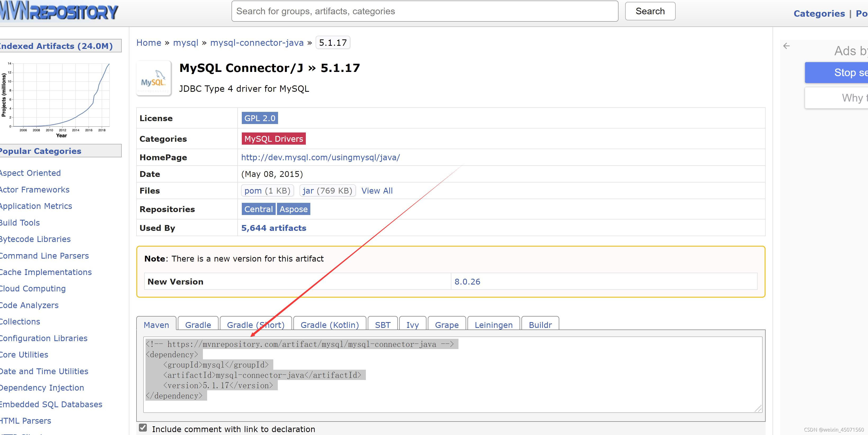Viewport: 868px width, 435px height.
Task: Open the dev.mysql.com homepage link
Action: point(320,157)
